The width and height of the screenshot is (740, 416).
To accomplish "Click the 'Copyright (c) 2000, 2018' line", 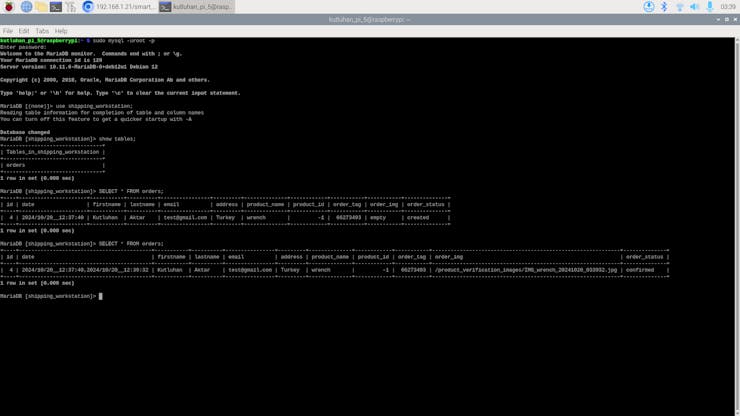I will (x=105, y=80).
